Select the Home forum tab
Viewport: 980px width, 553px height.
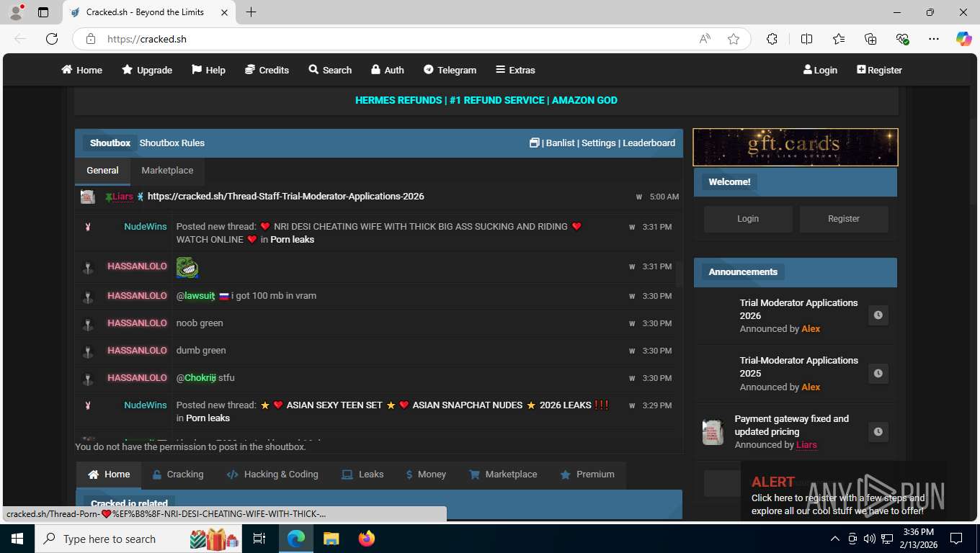click(x=109, y=475)
